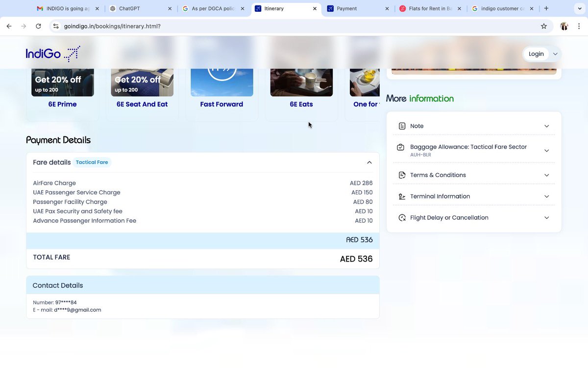Screen dimensions: 588x368
Task: Bookmark this page with the star icon
Action: click(544, 26)
